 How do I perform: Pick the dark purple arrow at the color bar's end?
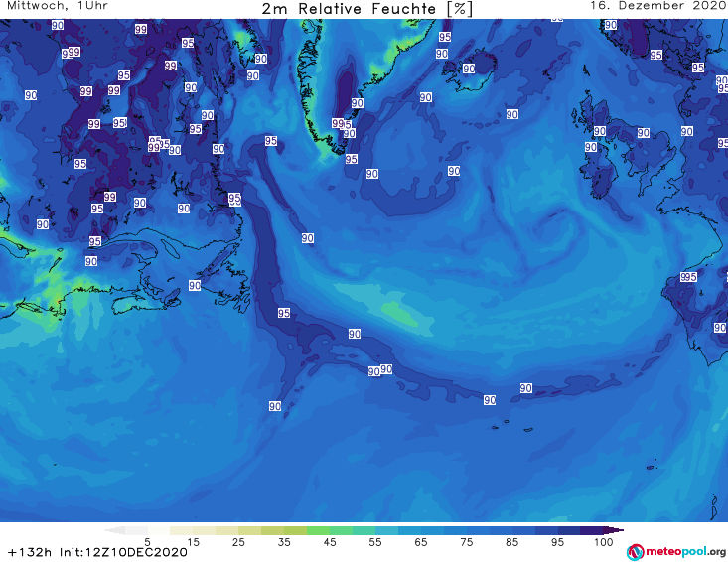coord(614,530)
